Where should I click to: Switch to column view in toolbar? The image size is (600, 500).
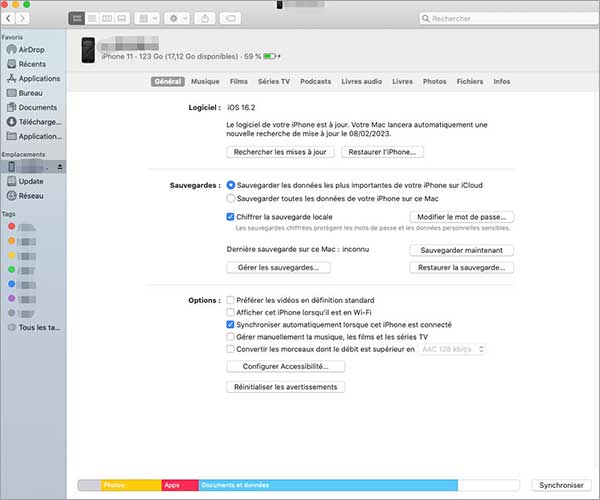point(107,18)
